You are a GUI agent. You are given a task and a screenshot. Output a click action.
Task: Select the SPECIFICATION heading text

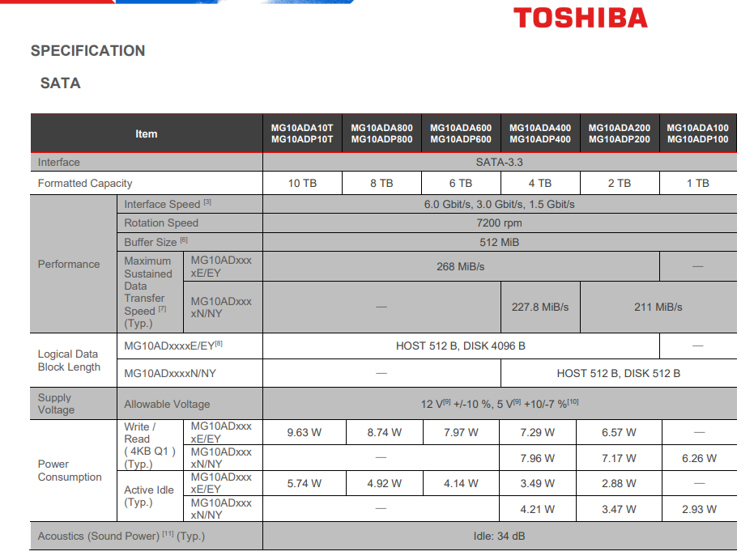[87, 51]
